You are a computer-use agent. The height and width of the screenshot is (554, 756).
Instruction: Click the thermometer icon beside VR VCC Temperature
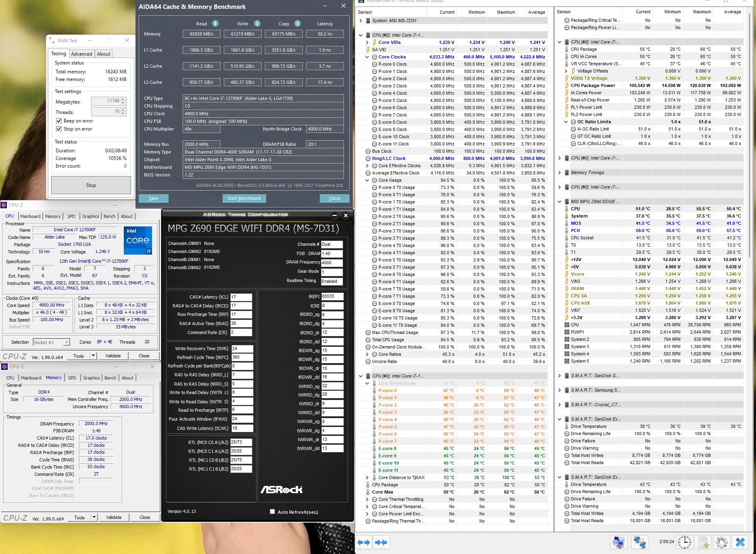[567, 64]
